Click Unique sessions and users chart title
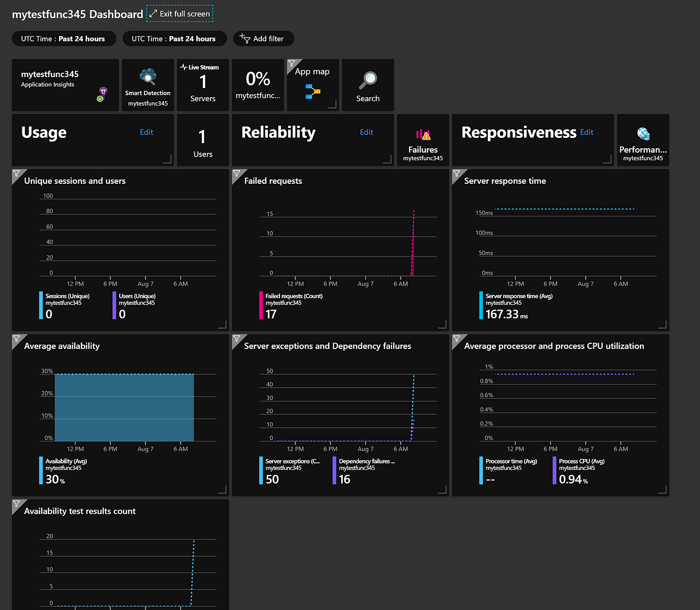The image size is (700, 610). (75, 181)
